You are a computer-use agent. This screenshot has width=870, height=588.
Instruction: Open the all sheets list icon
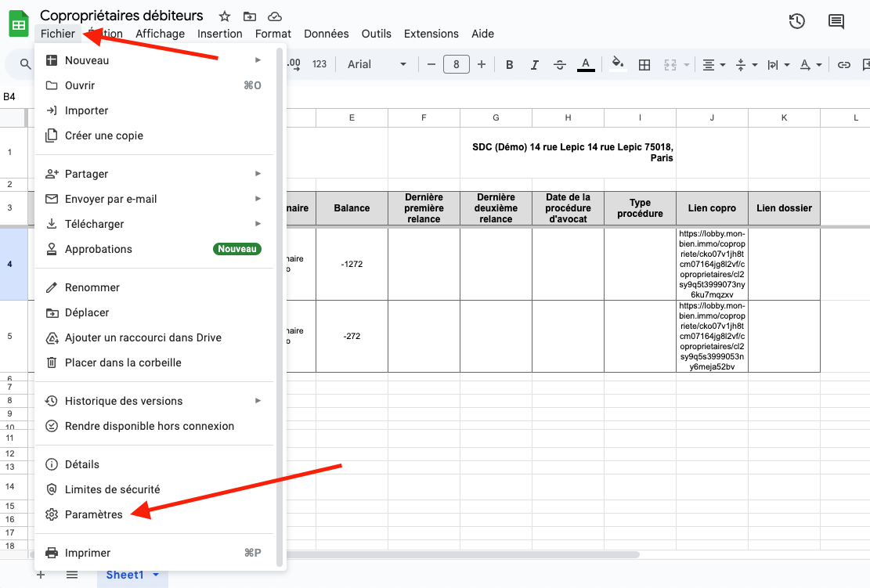[x=71, y=575]
